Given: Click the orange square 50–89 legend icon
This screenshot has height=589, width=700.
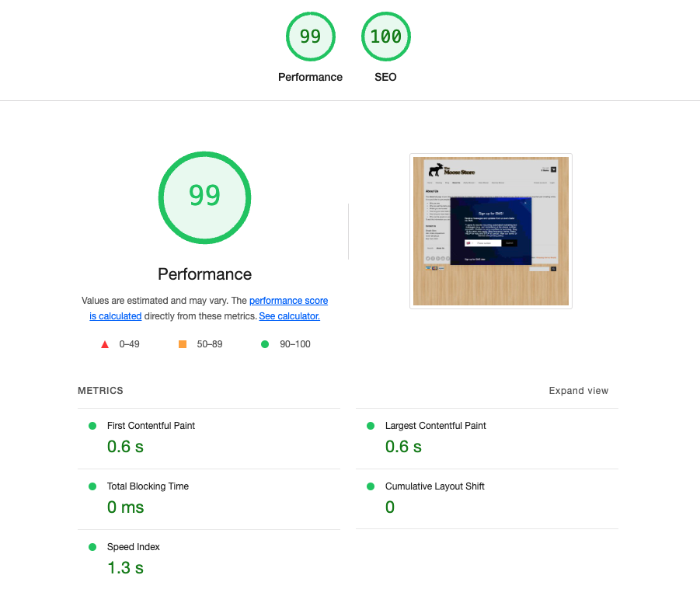Looking at the screenshot, I should tap(183, 344).
